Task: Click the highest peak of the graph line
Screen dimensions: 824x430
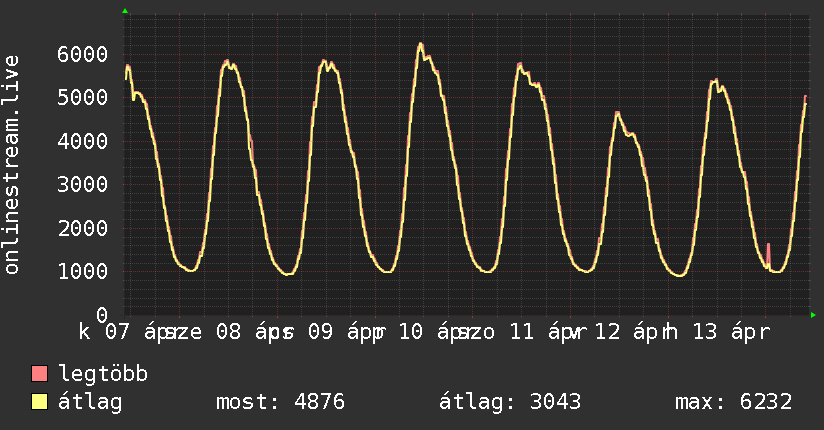Action: point(420,44)
